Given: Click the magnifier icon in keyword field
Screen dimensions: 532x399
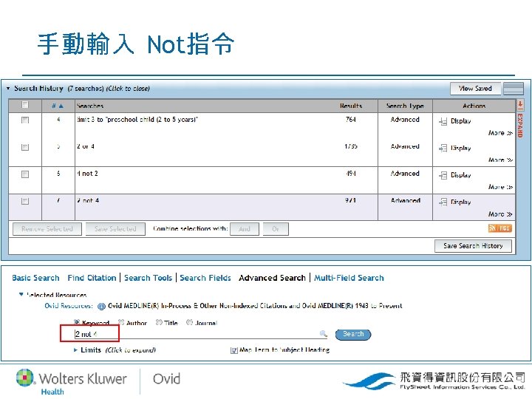Looking at the screenshot, I should point(324,334).
